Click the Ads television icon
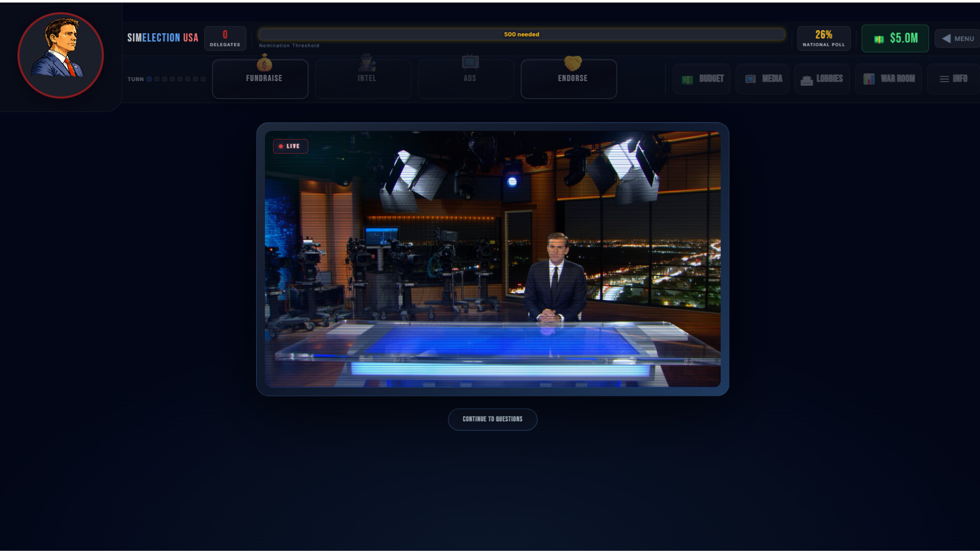980x551 pixels. pos(470,62)
